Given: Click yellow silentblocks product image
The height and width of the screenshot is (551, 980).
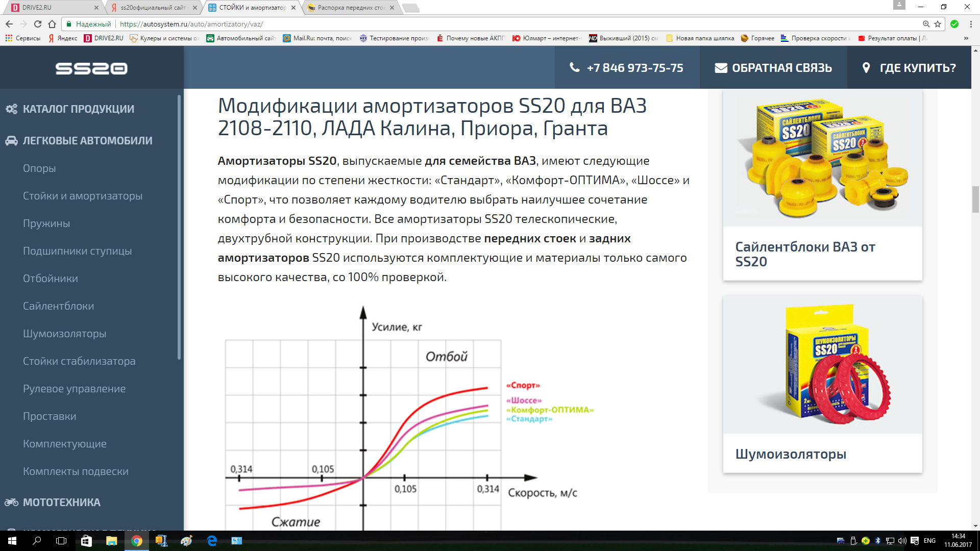Looking at the screenshot, I should (x=822, y=158).
